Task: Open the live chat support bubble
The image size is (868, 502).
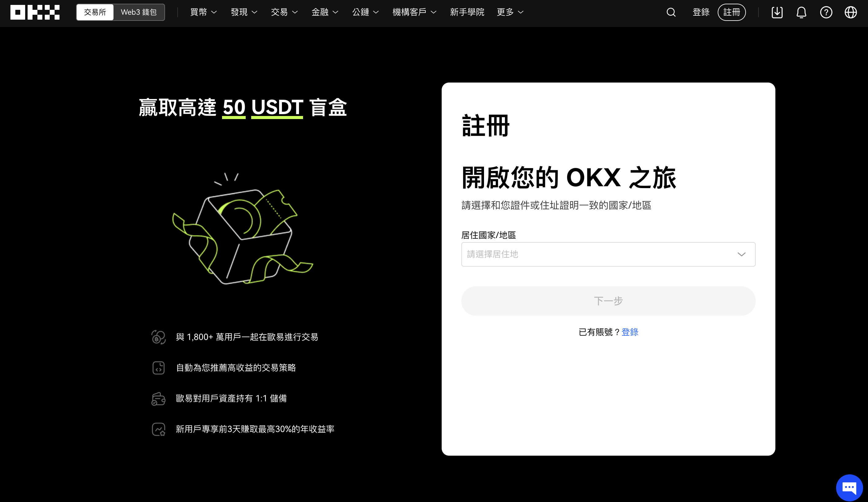Action: click(x=849, y=488)
